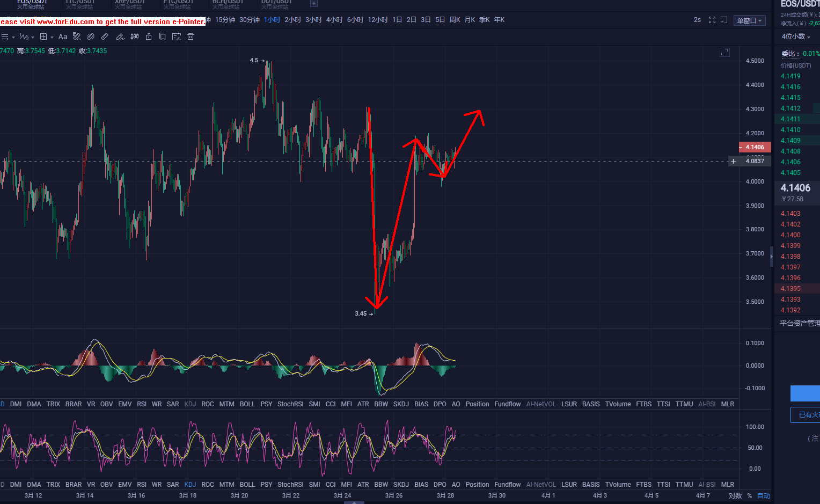This screenshot has width=820, height=504.
Task: Enable OBV in the lower indicator row
Action: (107, 485)
